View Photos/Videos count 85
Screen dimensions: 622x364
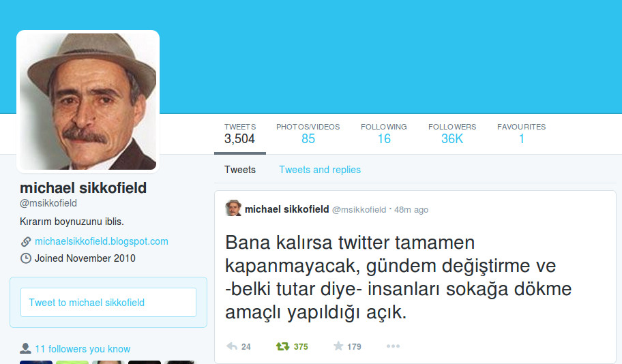pyautogui.click(x=308, y=134)
